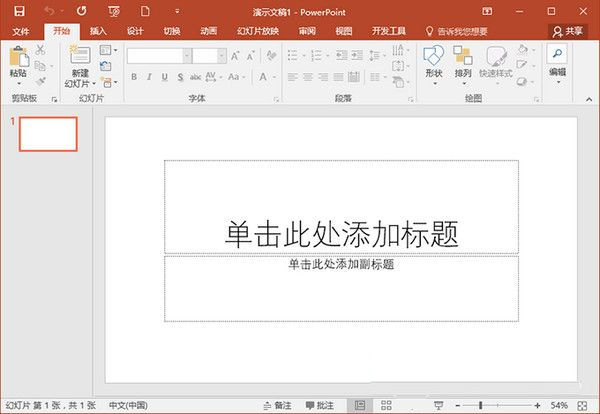Image resolution: width=600 pixels, height=414 pixels.
Task: Toggle bold formatting
Action: pyautogui.click(x=134, y=77)
